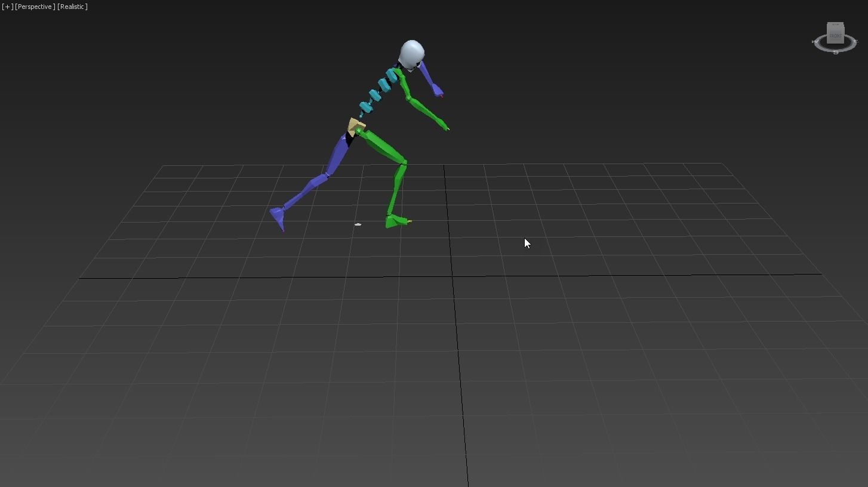Open the [+] viewport general menu
Image resolution: width=868 pixels, height=487 pixels.
(7, 7)
